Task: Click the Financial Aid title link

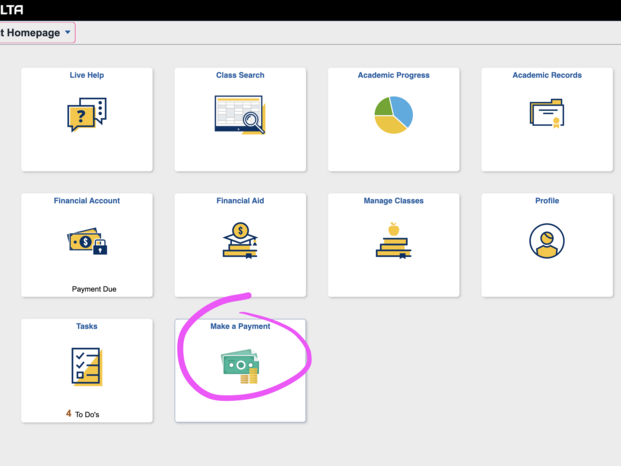Action: pyautogui.click(x=240, y=201)
